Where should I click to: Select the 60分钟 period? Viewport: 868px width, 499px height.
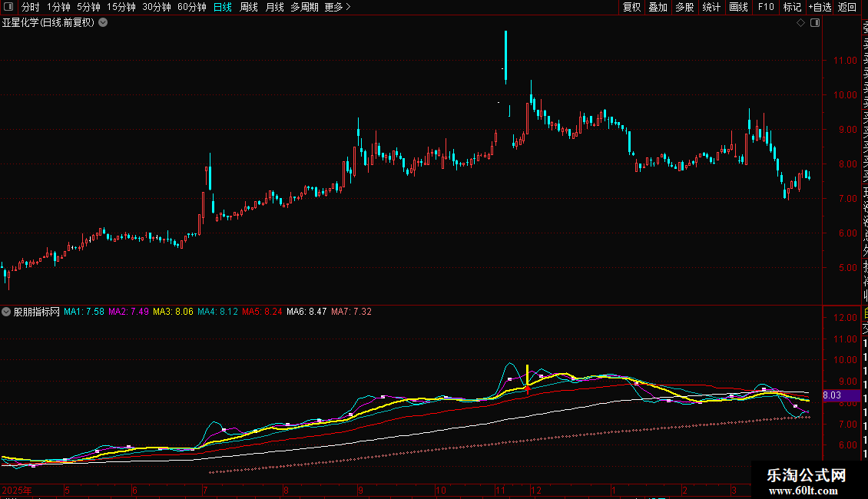tap(192, 7)
